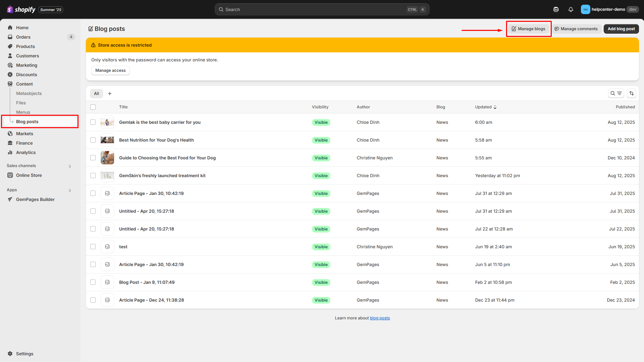Click the Add blog post button

pos(621,29)
